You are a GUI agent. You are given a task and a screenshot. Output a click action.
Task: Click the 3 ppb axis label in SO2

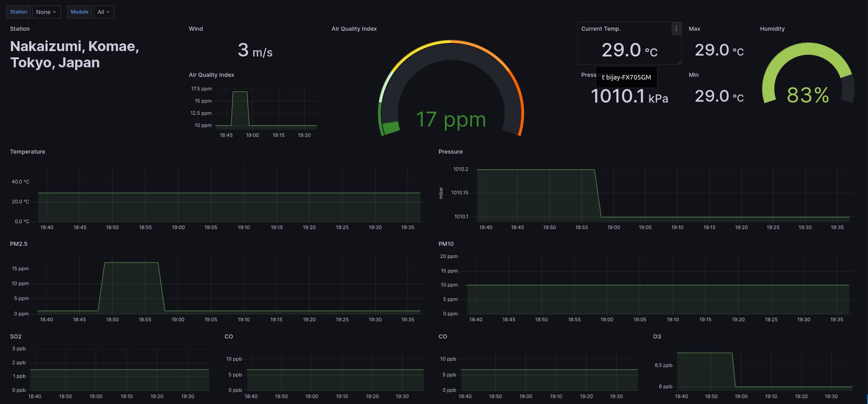point(19,348)
